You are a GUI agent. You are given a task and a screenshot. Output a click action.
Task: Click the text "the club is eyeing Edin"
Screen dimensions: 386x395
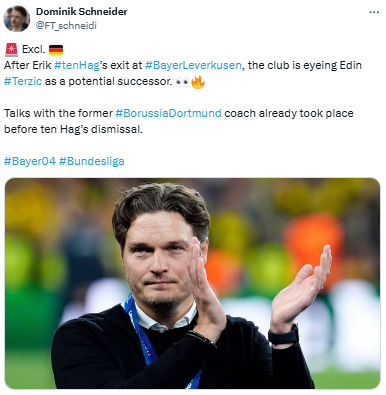305,65
